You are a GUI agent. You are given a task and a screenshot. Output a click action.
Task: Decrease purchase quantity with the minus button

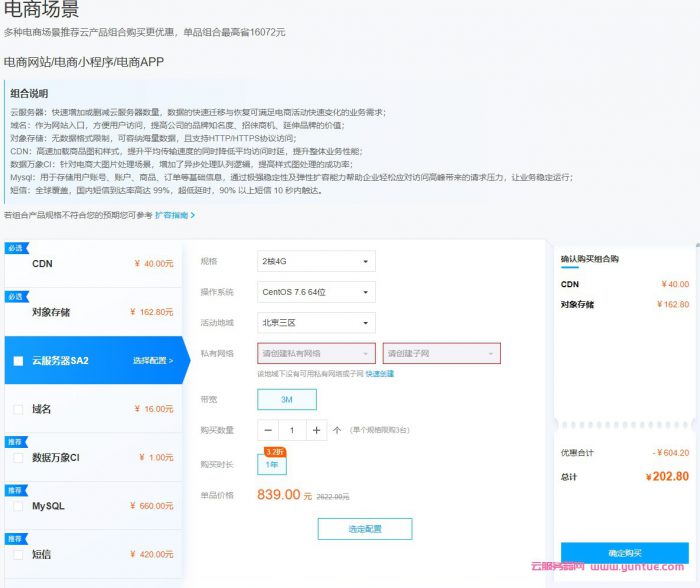268,430
